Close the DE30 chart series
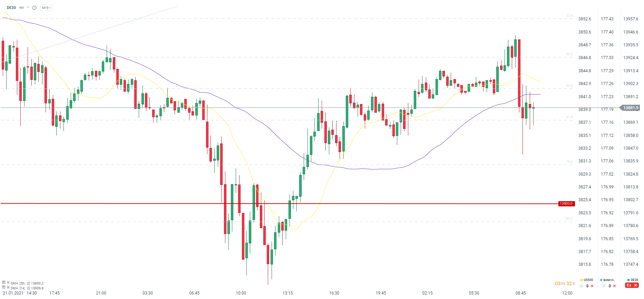 [635, 286]
